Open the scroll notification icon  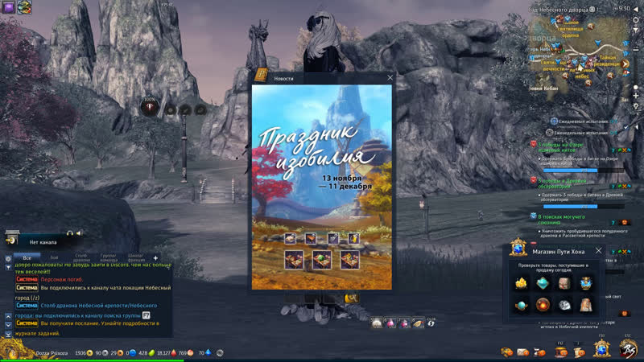tap(579, 352)
